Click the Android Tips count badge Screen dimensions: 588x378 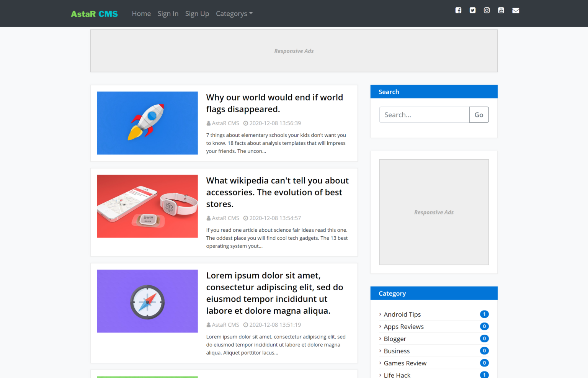point(484,314)
